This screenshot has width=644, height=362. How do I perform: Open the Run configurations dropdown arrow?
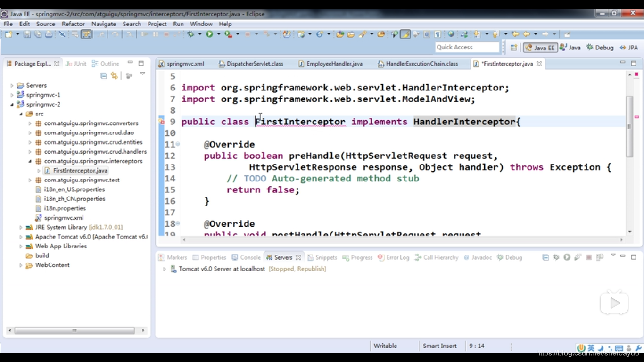[x=219, y=34]
